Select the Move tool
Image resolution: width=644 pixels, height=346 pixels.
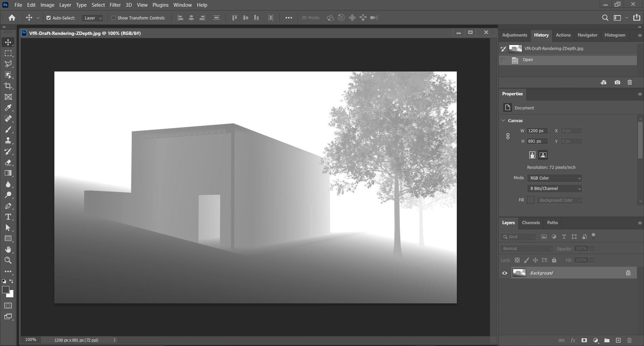[8, 42]
